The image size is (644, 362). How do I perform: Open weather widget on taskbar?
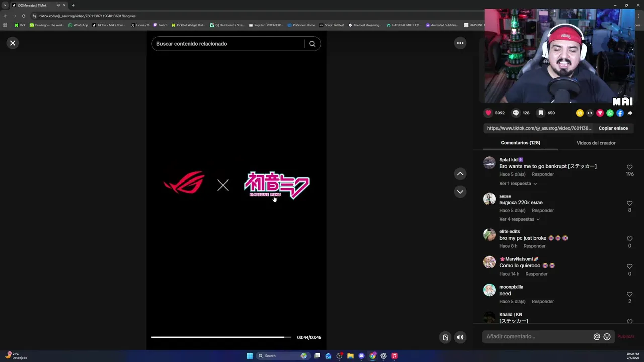[x=15, y=356]
